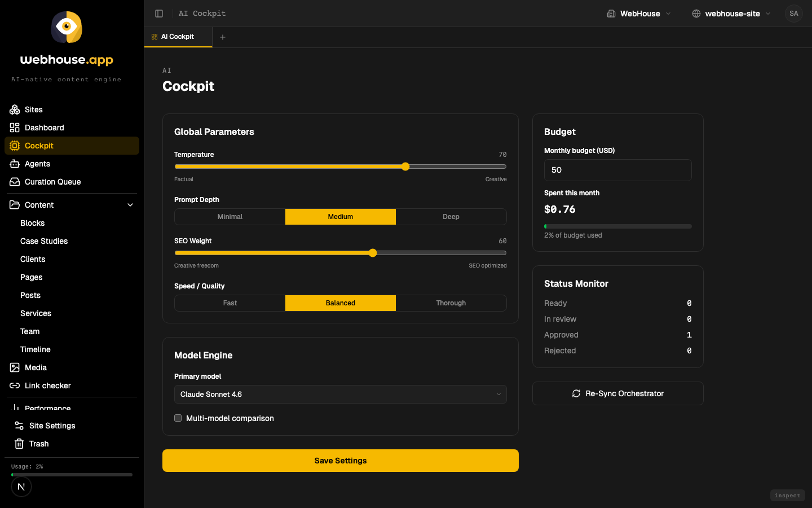Click the budget used progress bar

tap(618, 226)
